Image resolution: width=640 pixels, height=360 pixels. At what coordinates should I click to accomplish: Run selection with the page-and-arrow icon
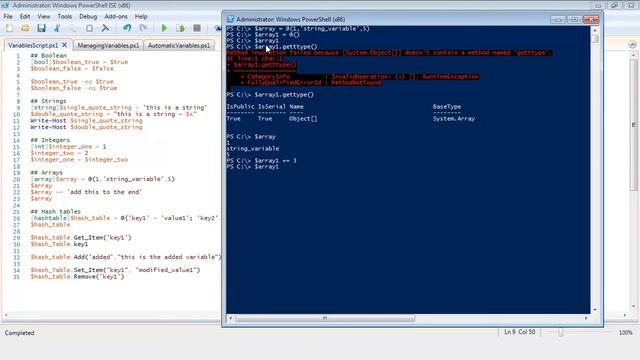click(x=180, y=28)
